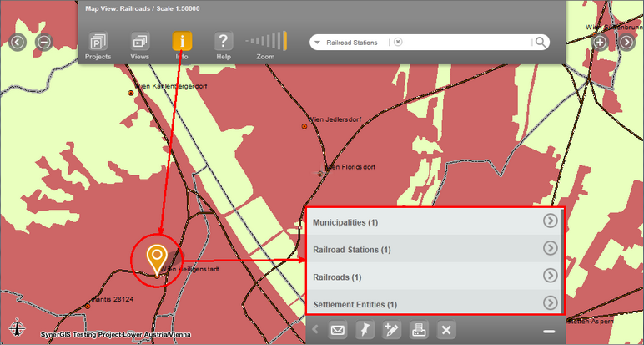Click the results panel scrollbar
The height and width of the screenshot is (345, 644).
(561, 261)
